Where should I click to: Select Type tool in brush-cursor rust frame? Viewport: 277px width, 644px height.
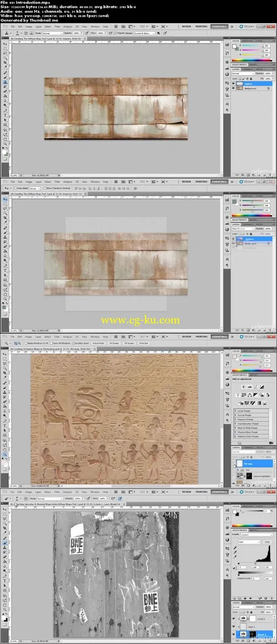click(x=4, y=115)
